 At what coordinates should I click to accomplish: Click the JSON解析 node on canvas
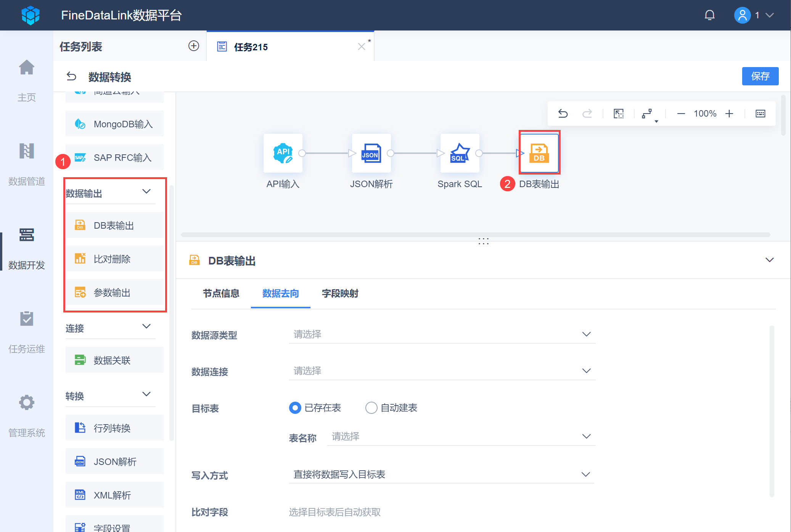click(371, 153)
